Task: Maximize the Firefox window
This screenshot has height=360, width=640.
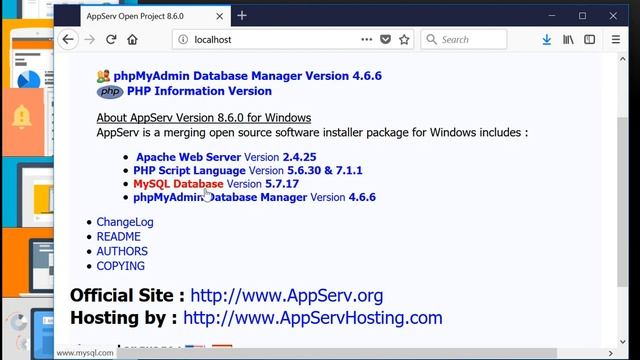Action: click(582, 16)
